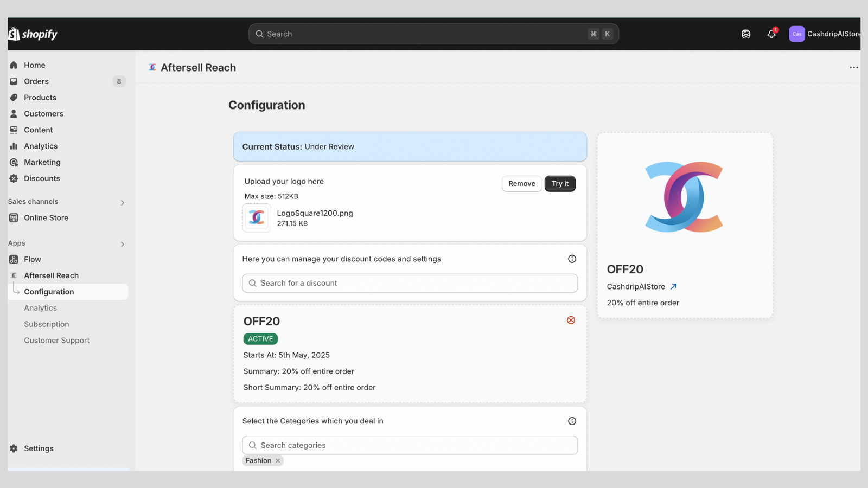
Task: Select Configuration under Aftersell Reach
Action: (x=68, y=292)
